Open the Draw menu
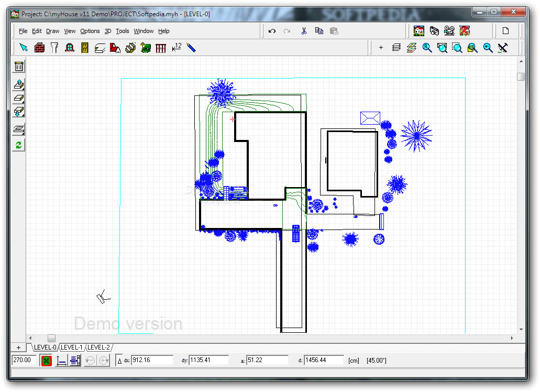The width and height of the screenshot is (540, 392). coord(53,31)
